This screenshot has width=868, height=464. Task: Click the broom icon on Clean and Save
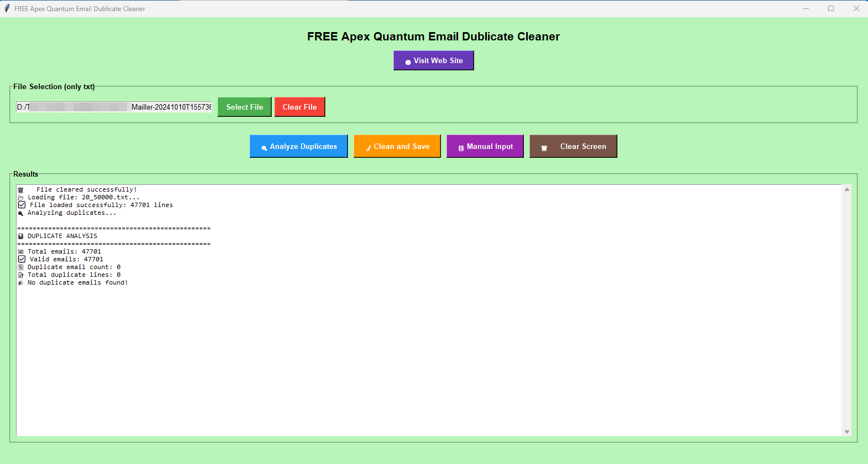point(368,148)
